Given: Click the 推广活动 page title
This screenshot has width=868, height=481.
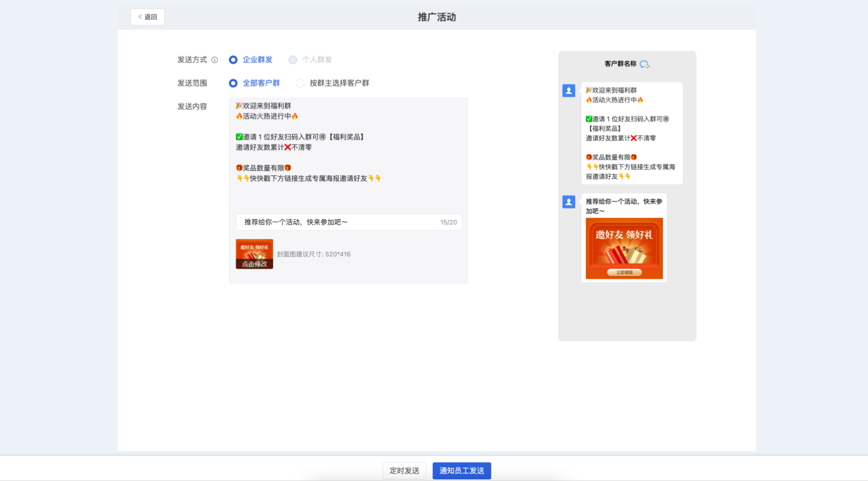Looking at the screenshot, I should click(437, 17).
